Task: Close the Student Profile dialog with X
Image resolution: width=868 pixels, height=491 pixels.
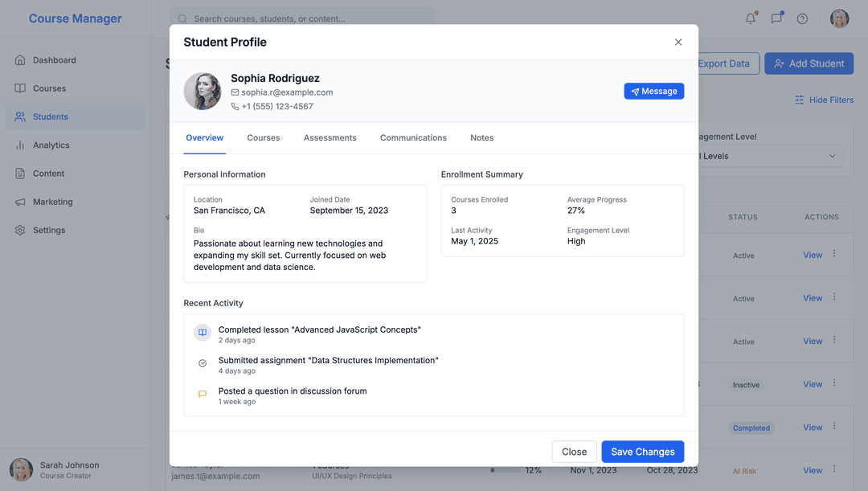Action: pyautogui.click(x=678, y=43)
